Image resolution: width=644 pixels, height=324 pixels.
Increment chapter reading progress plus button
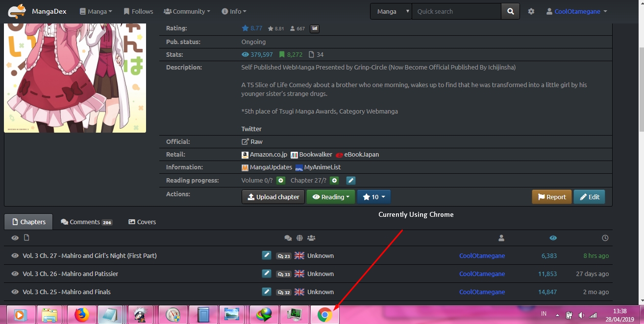tap(334, 181)
